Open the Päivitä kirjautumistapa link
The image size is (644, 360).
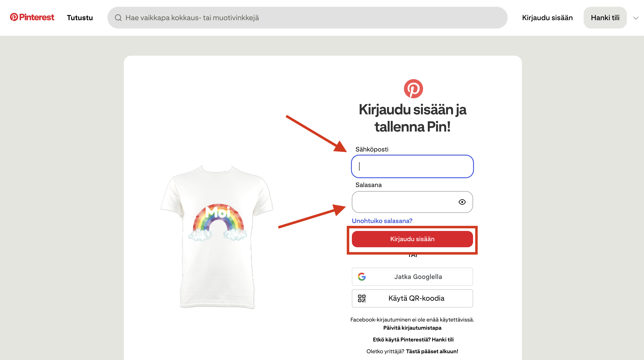click(412, 328)
